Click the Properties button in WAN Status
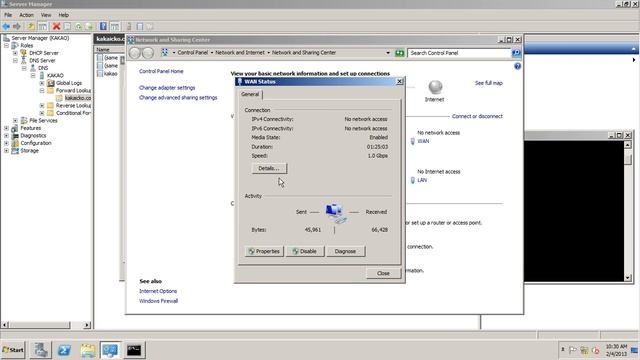640x360 pixels. point(264,251)
